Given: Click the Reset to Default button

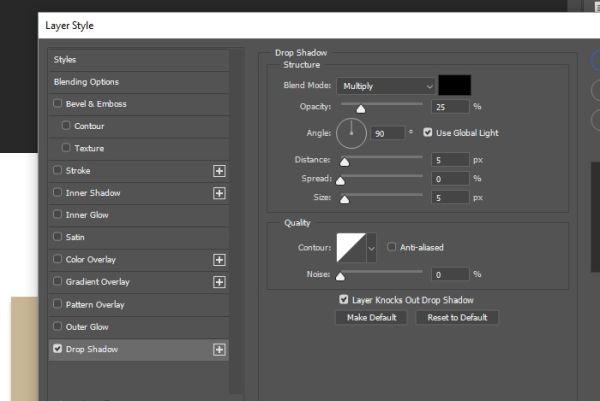Looking at the screenshot, I should coord(457,317).
